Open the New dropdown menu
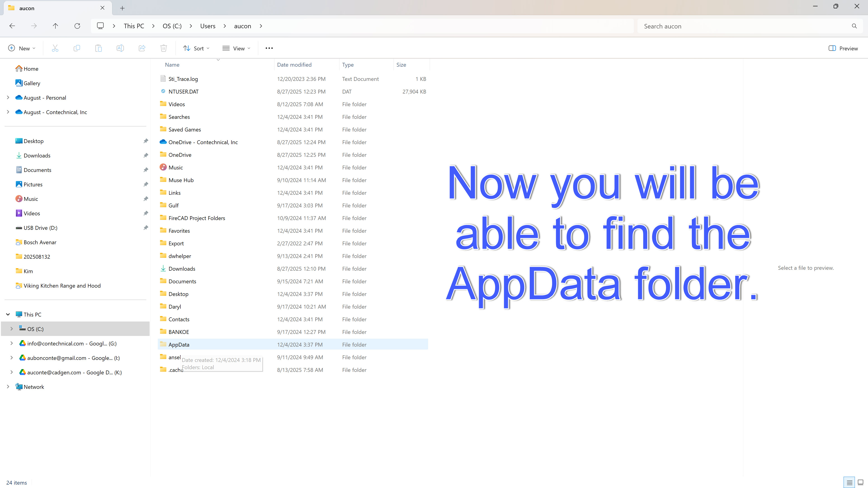This screenshot has height=488, width=868. 21,48
